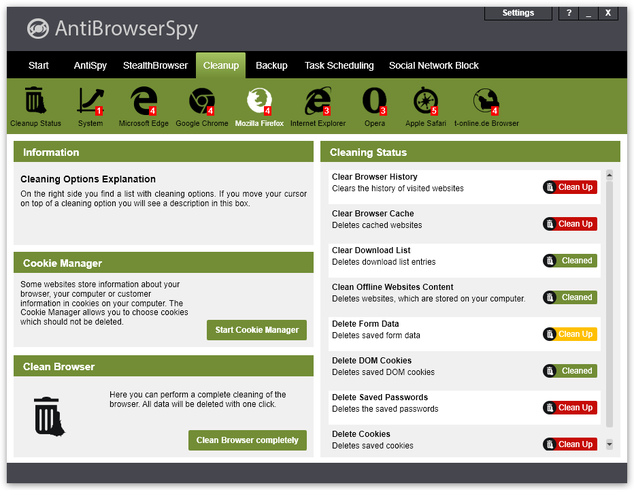Open the StealthBrowser tab
Image resolution: width=634 pixels, height=490 pixels.
pos(155,65)
